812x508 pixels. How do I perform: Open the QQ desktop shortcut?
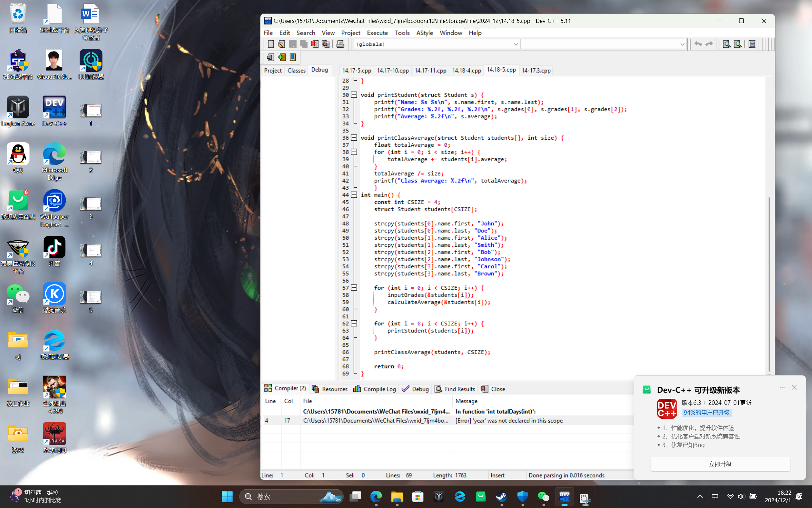(18, 158)
